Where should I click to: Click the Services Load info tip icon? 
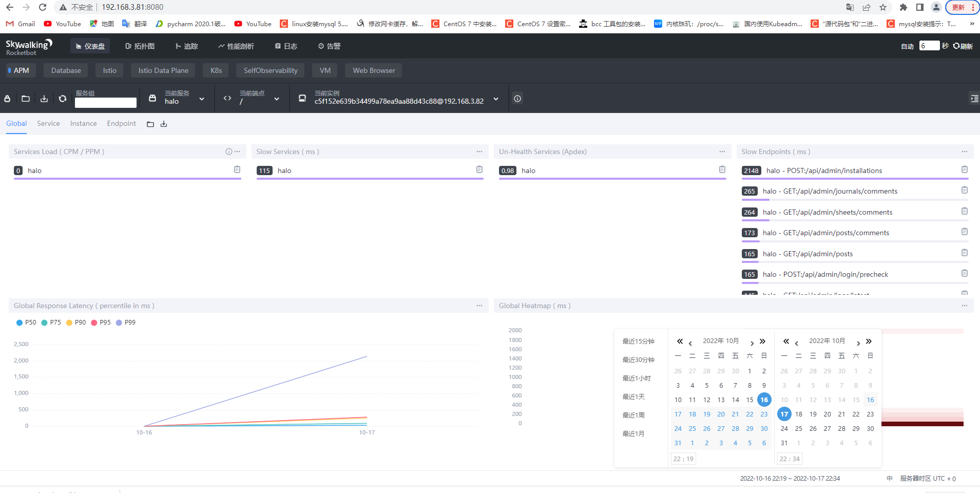click(229, 151)
